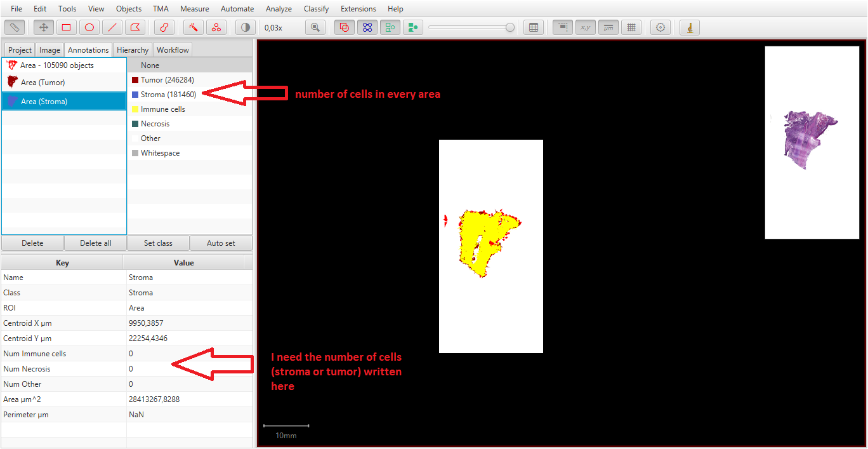The image size is (868, 449).
Task: Click the Value column header
Action: pyautogui.click(x=184, y=262)
